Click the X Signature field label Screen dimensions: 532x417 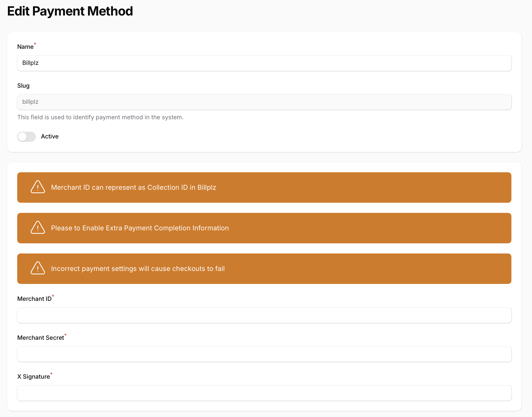pos(34,377)
